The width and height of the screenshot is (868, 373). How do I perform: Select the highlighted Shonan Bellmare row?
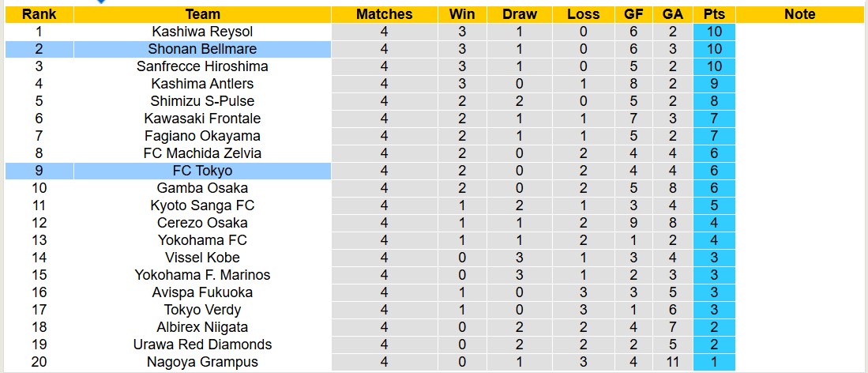[x=202, y=49]
